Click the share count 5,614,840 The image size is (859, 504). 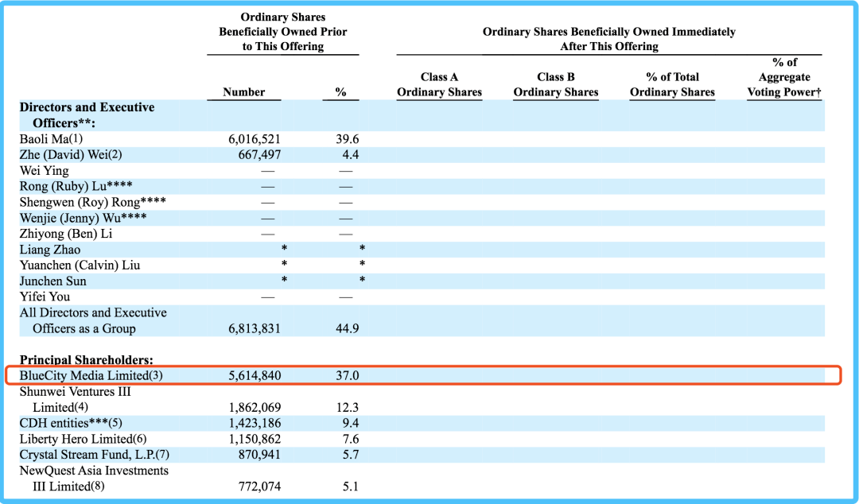(x=255, y=376)
